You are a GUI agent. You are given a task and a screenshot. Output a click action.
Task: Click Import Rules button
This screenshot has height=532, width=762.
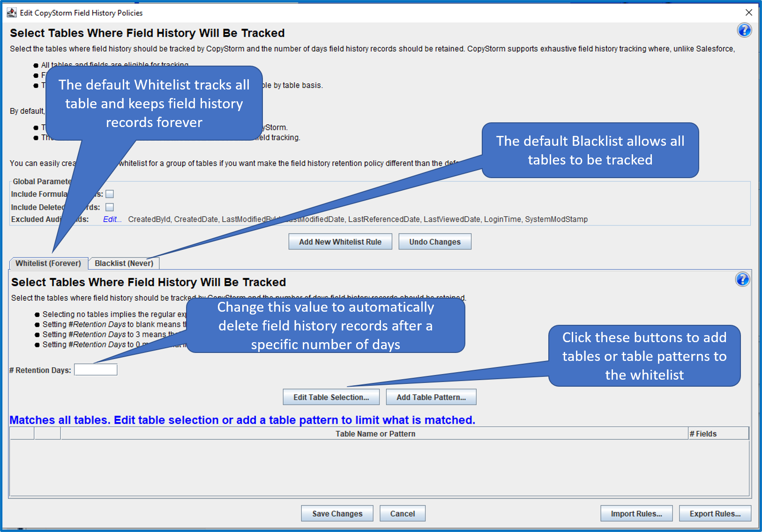pos(636,514)
